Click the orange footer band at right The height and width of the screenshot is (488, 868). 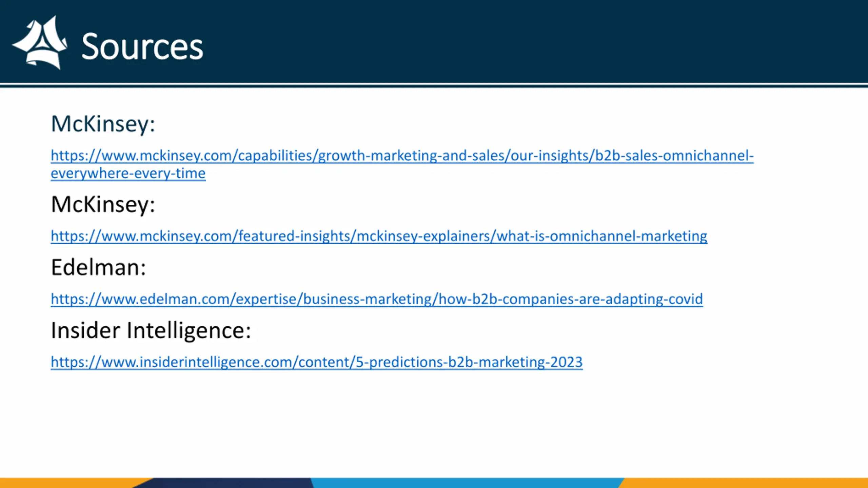746,483
